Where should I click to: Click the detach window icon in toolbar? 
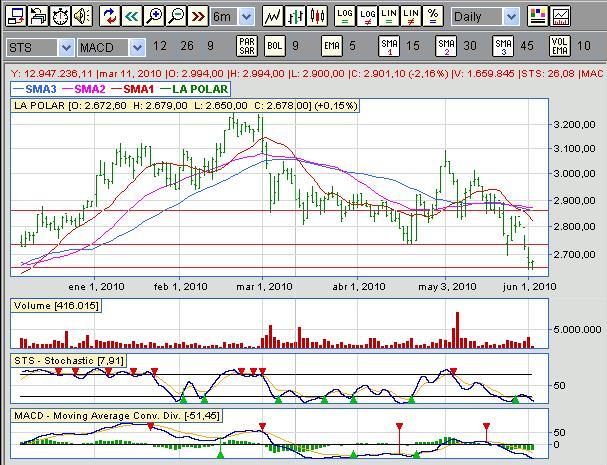coord(16,16)
